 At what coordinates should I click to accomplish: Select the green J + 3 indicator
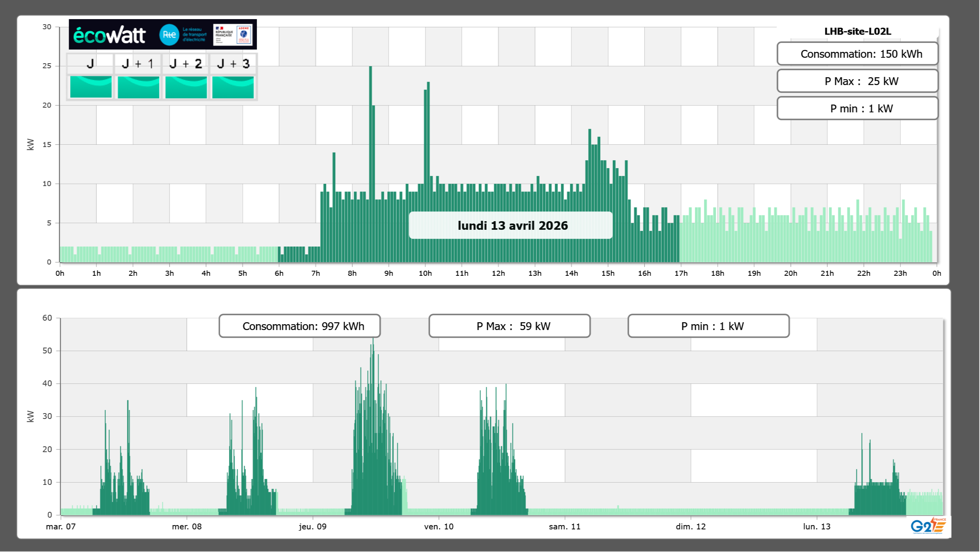coord(233,87)
